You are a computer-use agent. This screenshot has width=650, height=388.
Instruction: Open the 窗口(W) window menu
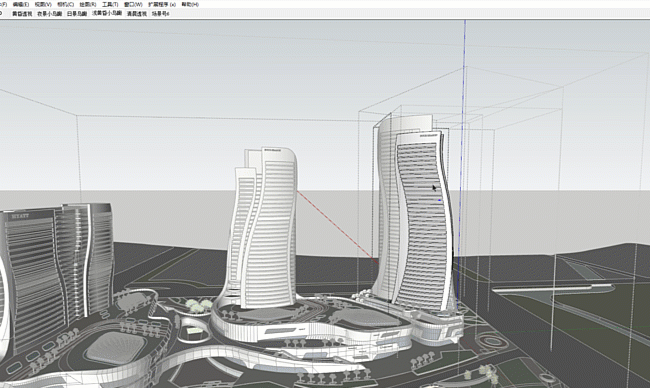[x=133, y=4]
